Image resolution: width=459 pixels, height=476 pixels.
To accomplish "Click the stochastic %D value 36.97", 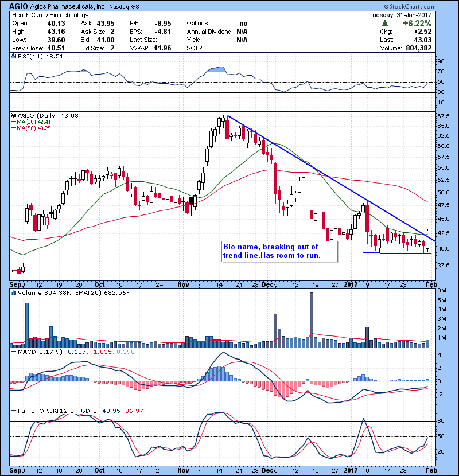I will [134, 411].
